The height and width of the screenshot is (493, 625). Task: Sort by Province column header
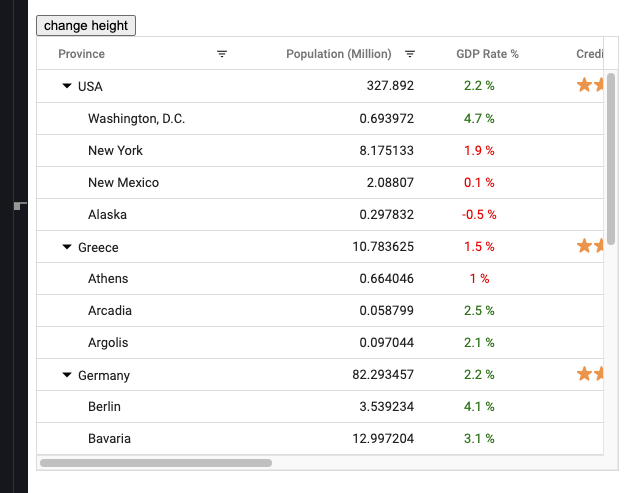(82, 54)
